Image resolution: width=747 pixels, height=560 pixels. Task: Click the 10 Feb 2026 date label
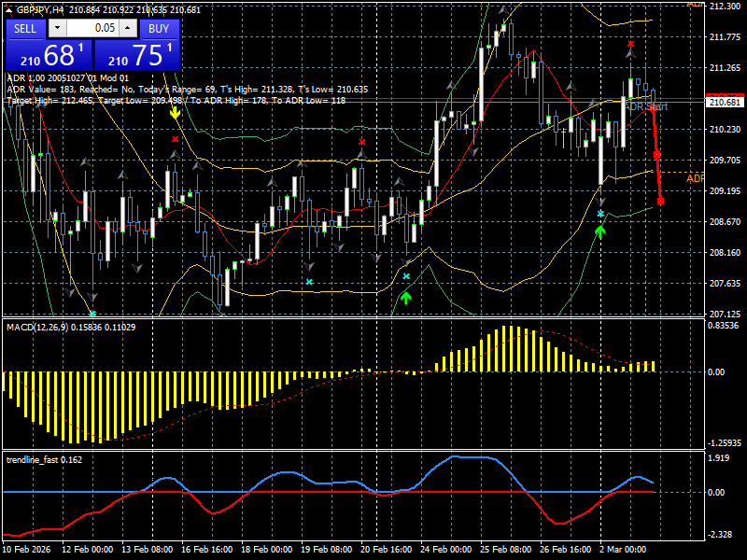click(x=26, y=550)
